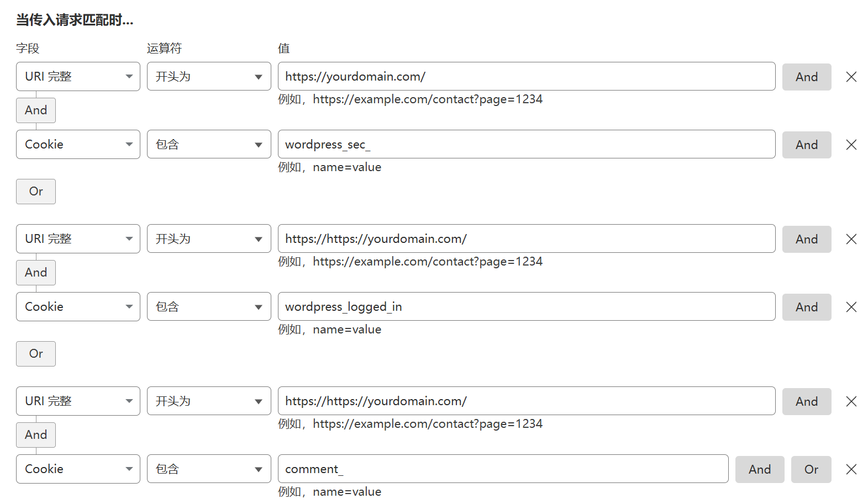The image size is (868, 504).
Task: Open the Cookie field dropdown for wordpress_sec_
Action: coord(77,144)
